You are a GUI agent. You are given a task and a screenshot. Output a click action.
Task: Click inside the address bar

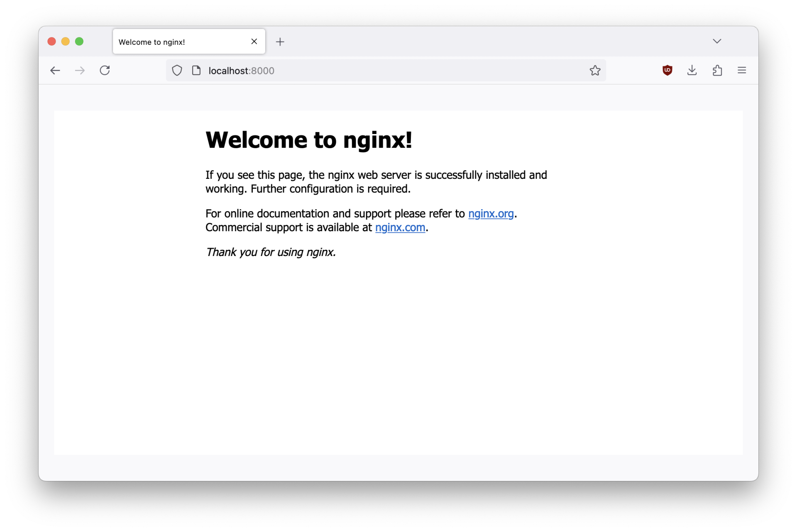pos(374,70)
